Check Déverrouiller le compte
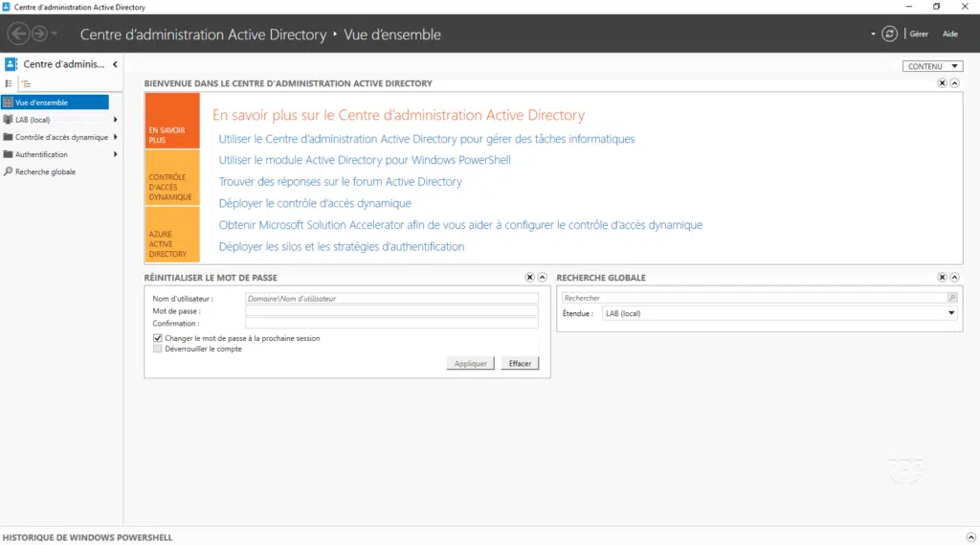The image size is (980, 545). pyautogui.click(x=158, y=350)
